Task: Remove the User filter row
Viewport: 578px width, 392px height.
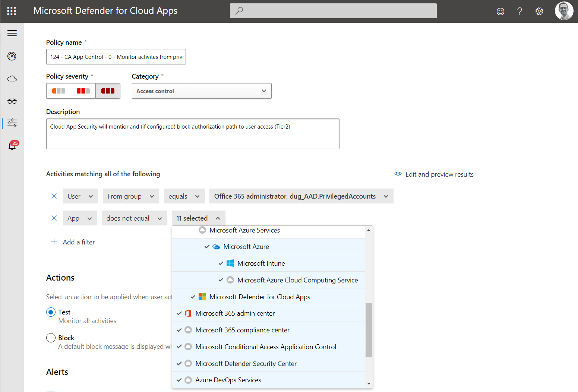Action: click(x=54, y=196)
